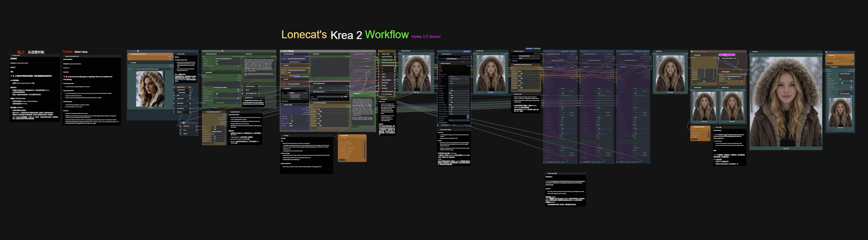Click the large final preview image

click(x=786, y=102)
